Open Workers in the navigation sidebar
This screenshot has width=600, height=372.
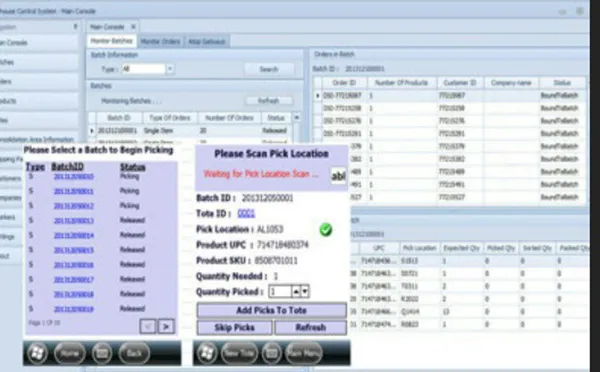pos(11,217)
